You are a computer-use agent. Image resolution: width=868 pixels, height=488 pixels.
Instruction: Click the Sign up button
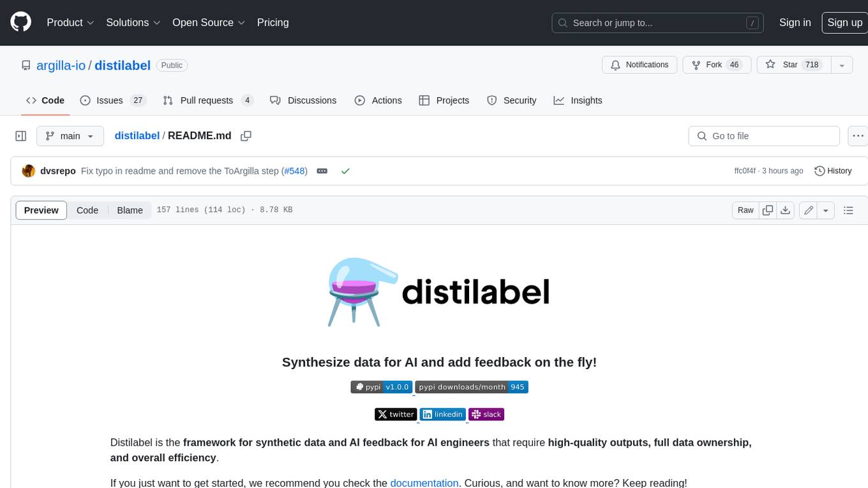coord(844,22)
